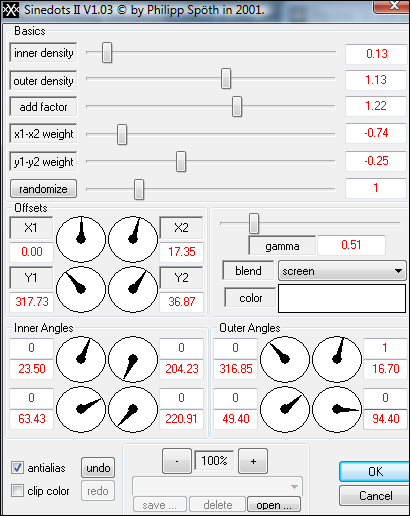
Task: Enable the clip color checkbox
Action: [17, 491]
